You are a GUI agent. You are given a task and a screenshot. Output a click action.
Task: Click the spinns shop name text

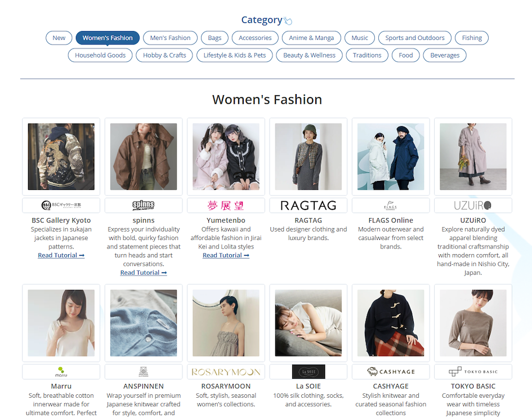click(x=144, y=220)
